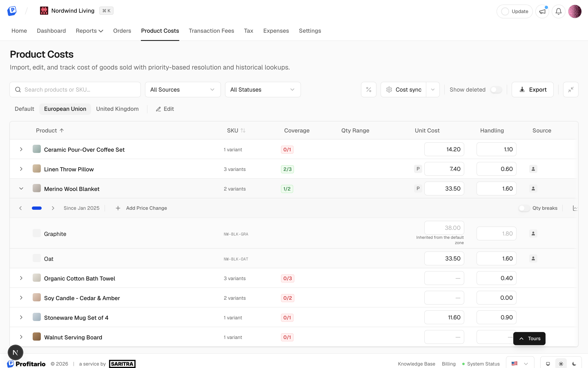Image resolution: width=588 pixels, height=368 pixels.
Task: Open the All Statuses dropdown
Action: click(263, 90)
